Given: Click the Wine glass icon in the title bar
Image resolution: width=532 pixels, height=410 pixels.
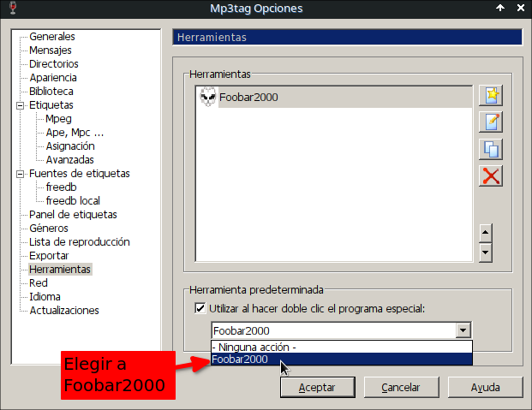Looking at the screenshot, I should point(13,8).
